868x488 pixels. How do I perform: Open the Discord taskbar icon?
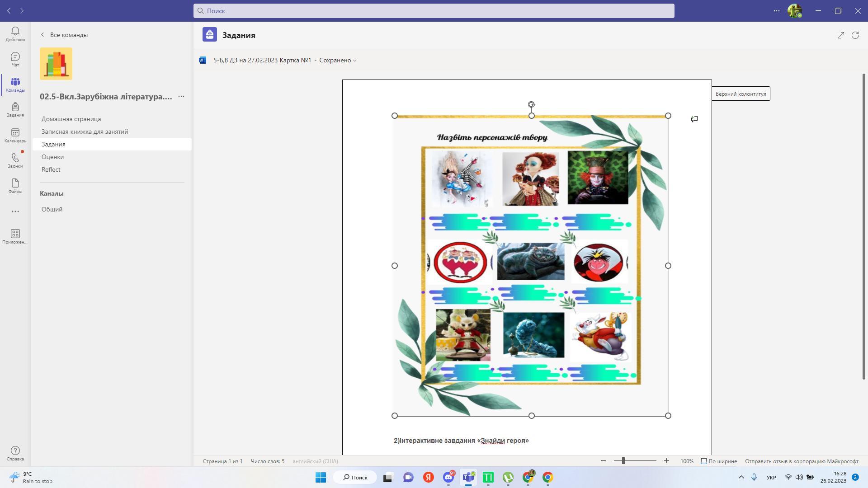(448, 477)
